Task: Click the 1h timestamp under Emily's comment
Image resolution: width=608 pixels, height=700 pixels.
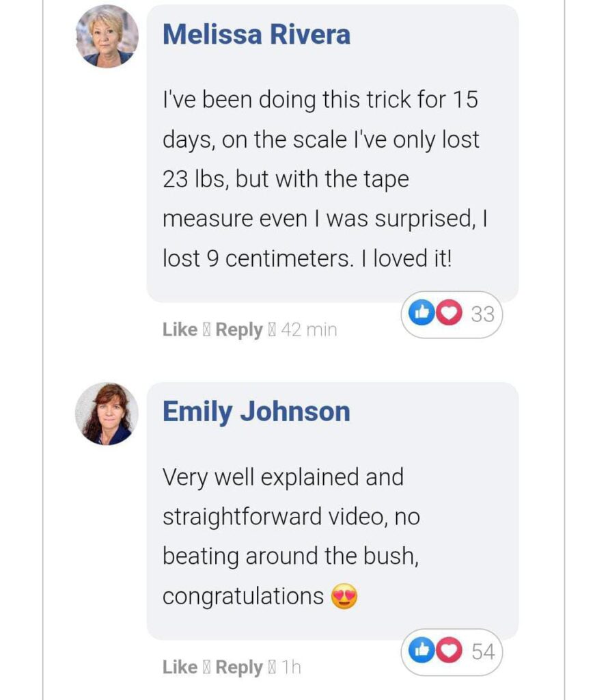Action: 291,667
